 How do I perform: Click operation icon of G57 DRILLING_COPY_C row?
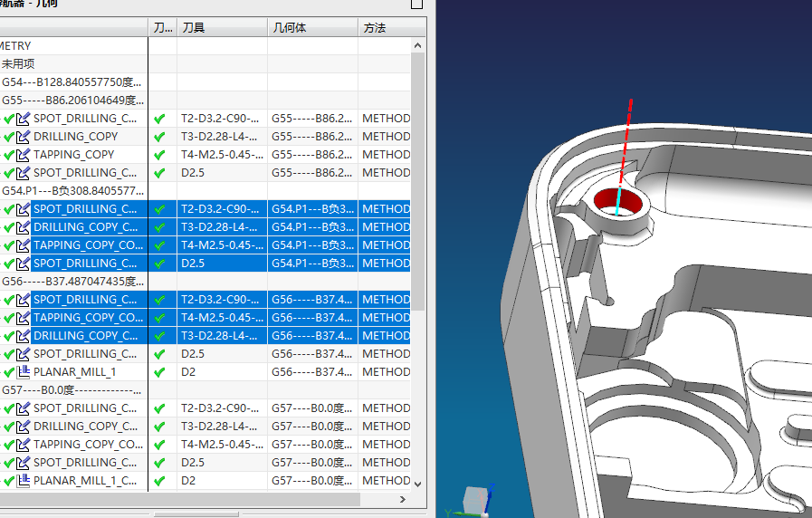23,427
